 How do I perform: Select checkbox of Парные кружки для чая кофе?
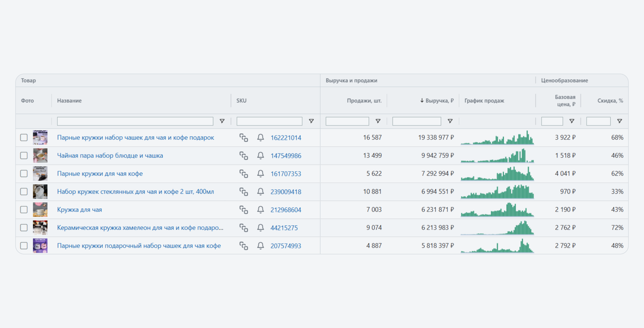coord(24,174)
